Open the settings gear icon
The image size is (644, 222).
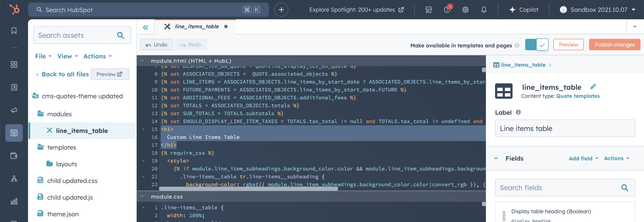(x=466, y=10)
